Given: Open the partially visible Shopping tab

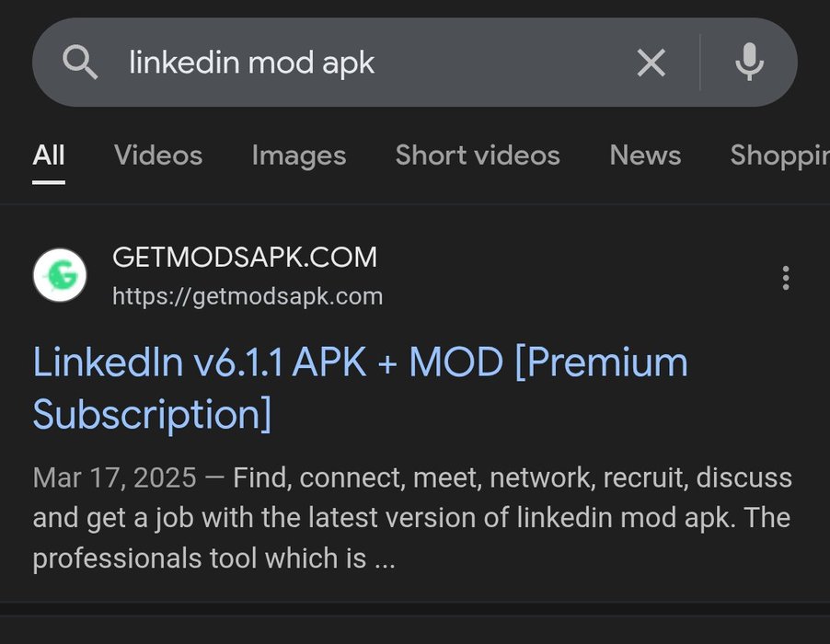Looking at the screenshot, I should (x=779, y=155).
